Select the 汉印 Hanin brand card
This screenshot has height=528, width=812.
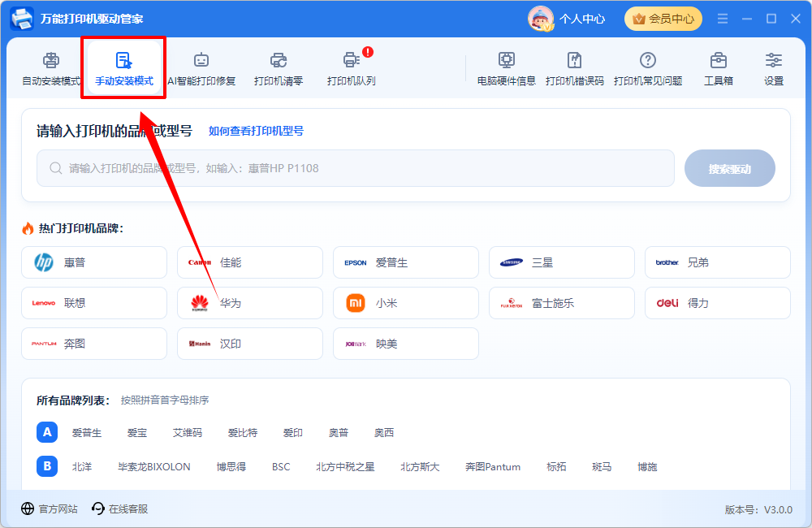click(x=250, y=344)
